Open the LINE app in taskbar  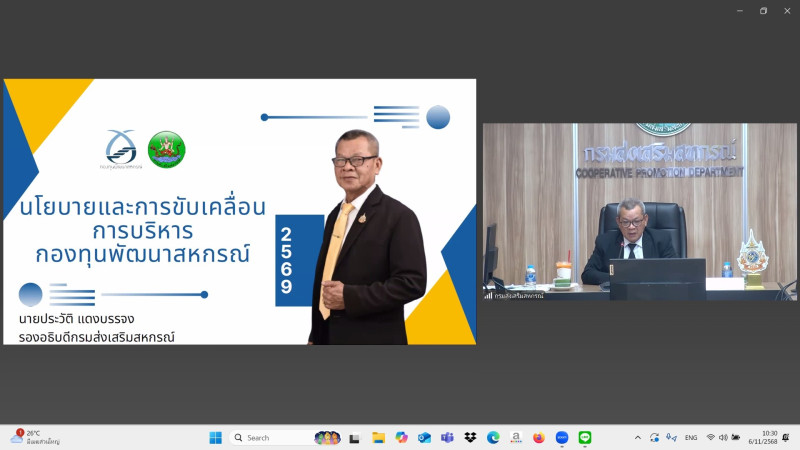[x=585, y=438]
